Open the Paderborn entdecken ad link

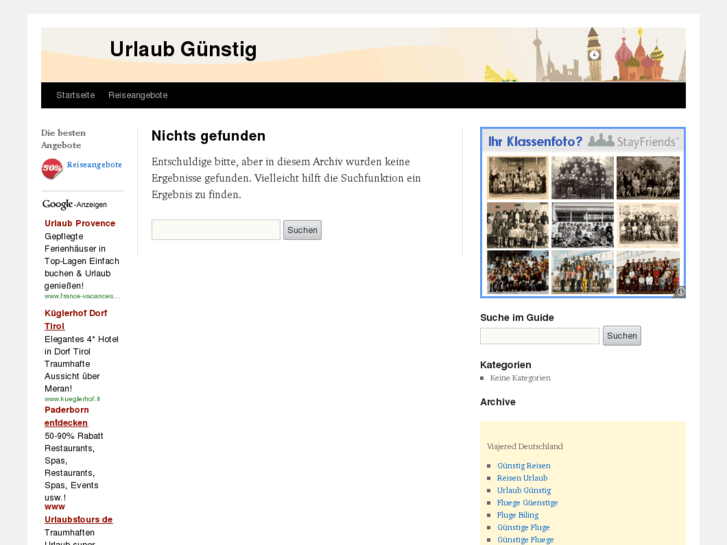click(x=66, y=417)
